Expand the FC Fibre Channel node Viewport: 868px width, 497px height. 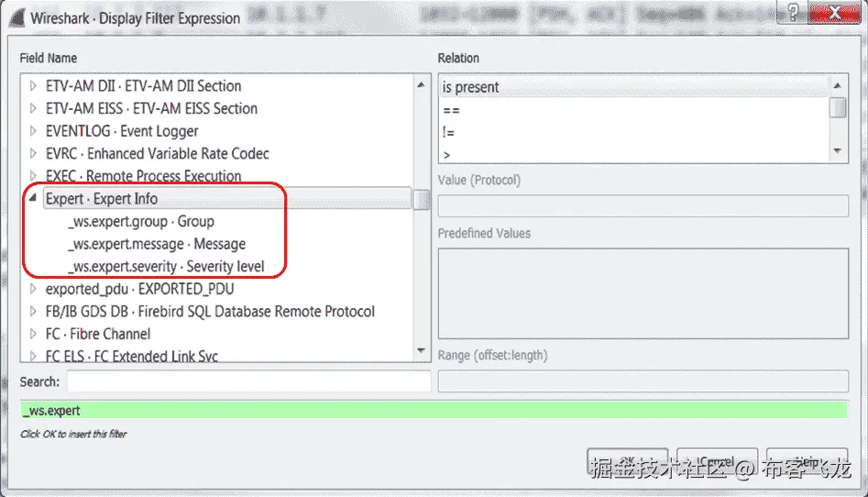click(33, 334)
